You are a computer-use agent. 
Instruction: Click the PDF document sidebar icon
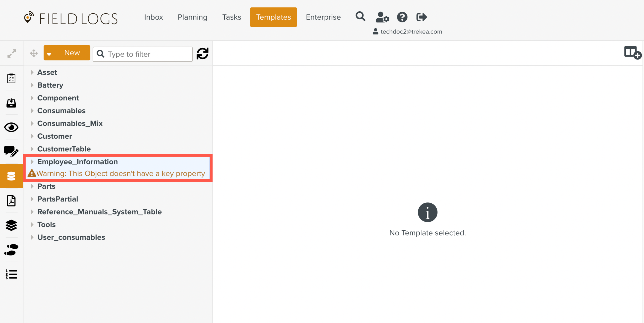coord(11,201)
